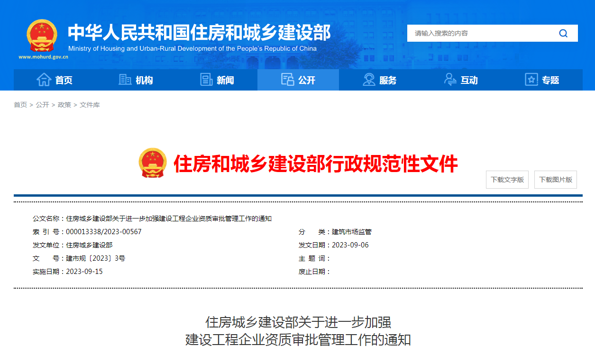
Task: Open the 政策 breadcrumb link
Action: point(64,104)
